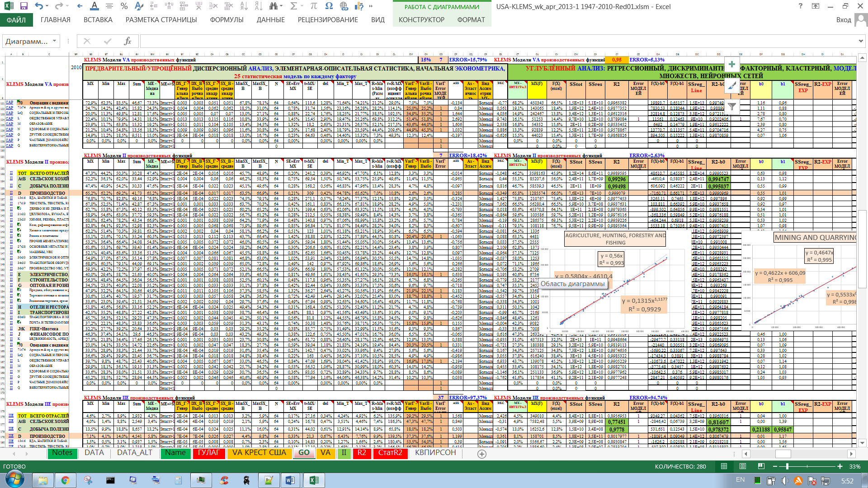
Task: Click the Undo arrow icon
Action: click(x=39, y=6)
